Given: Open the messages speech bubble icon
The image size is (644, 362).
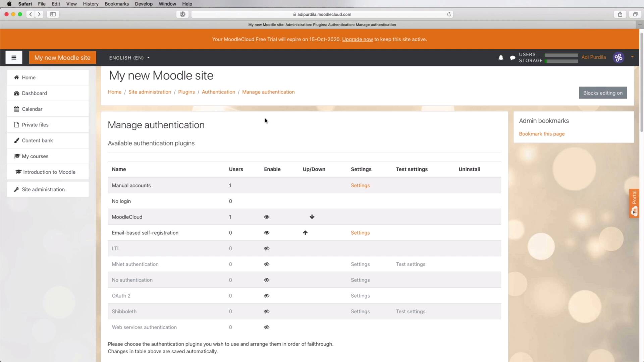Looking at the screenshot, I should pos(512,57).
